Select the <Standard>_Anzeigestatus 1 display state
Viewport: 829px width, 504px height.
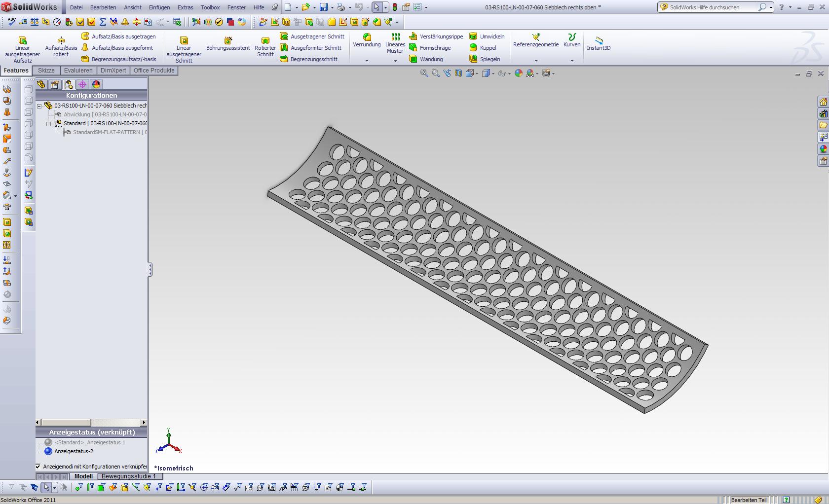90,442
